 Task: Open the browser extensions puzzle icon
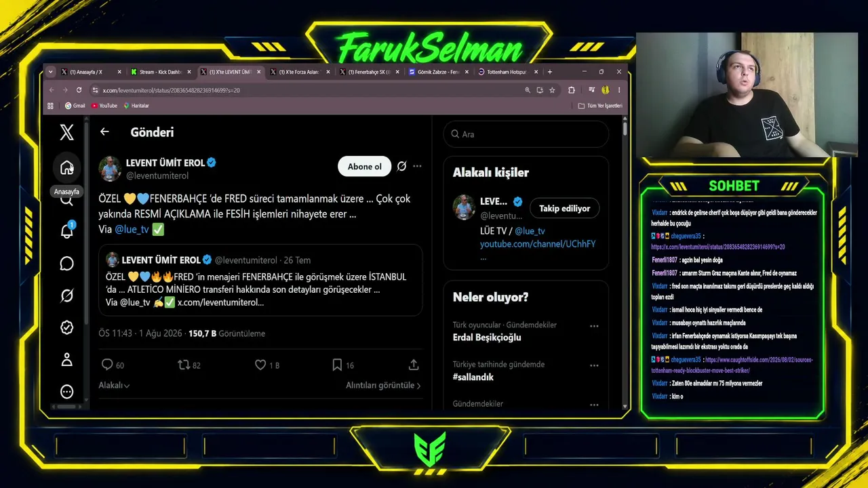(x=571, y=89)
